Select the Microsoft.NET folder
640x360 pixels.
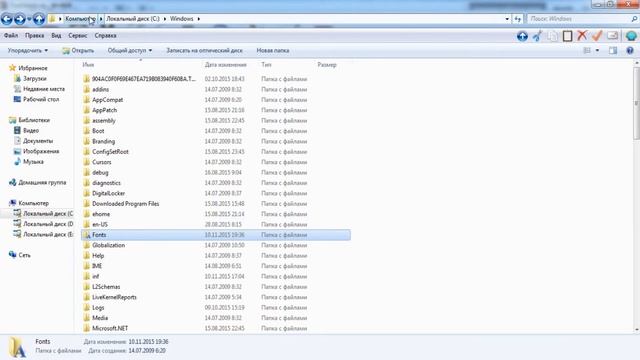click(x=110, y=328)
